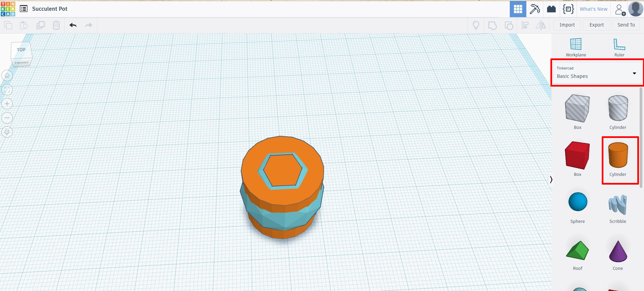Open the Send To button
Screen dimensions: 644x291
(626, 25)
